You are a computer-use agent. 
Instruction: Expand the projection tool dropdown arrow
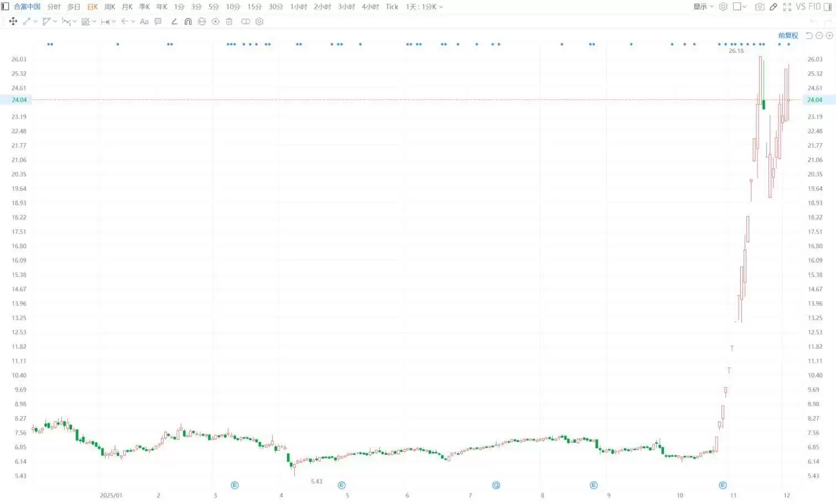(x=95, y=22)
